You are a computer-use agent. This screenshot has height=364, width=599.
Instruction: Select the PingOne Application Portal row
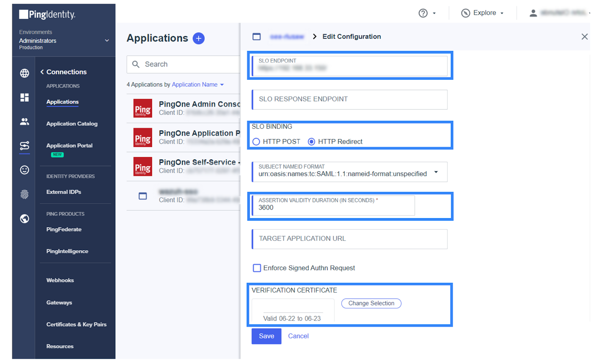(x=183, y=137)
